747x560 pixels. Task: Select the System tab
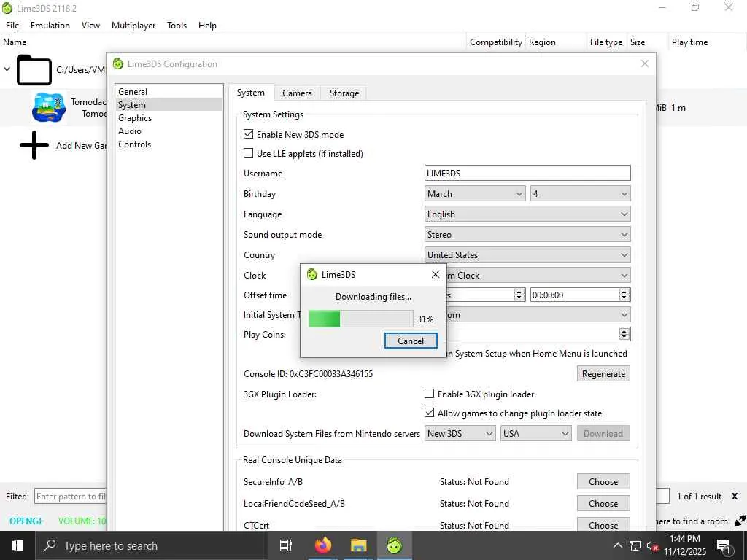pyautogui.click(x=251, y=93)
